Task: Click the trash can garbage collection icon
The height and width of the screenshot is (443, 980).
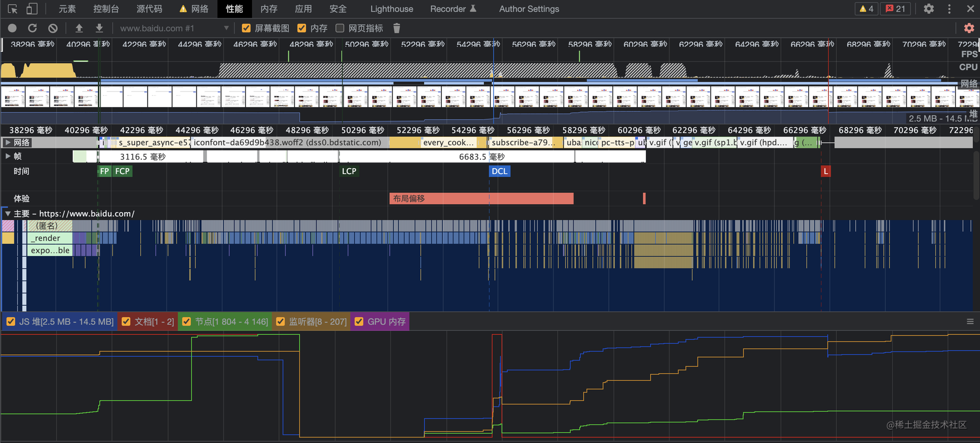Action: [397, 29]
